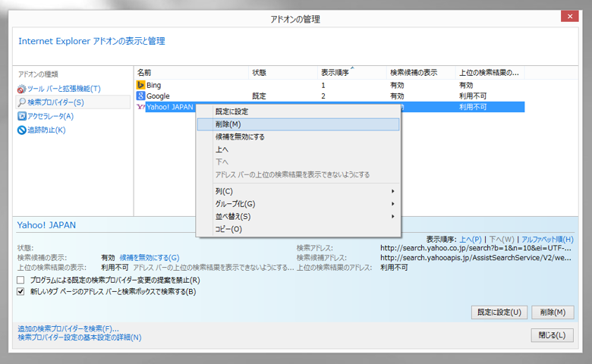This screenshot has width=592, height=364.
Task: Open 列(C) context menu entry
Action: [x=298, y=191]
